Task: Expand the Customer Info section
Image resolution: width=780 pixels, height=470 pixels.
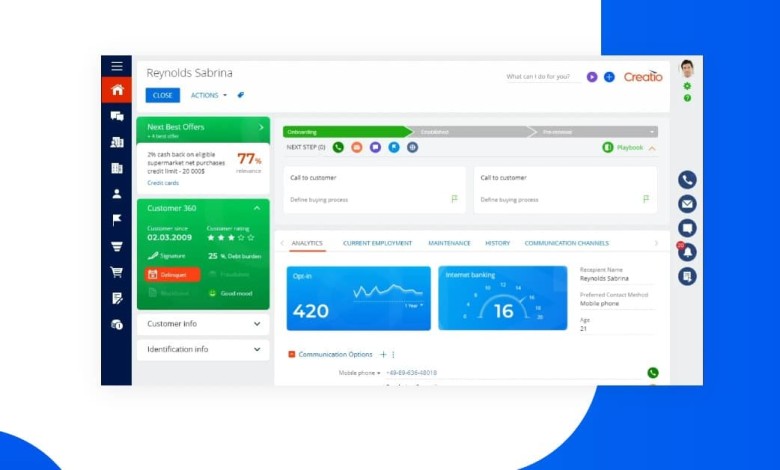Action: pos(203,324)
